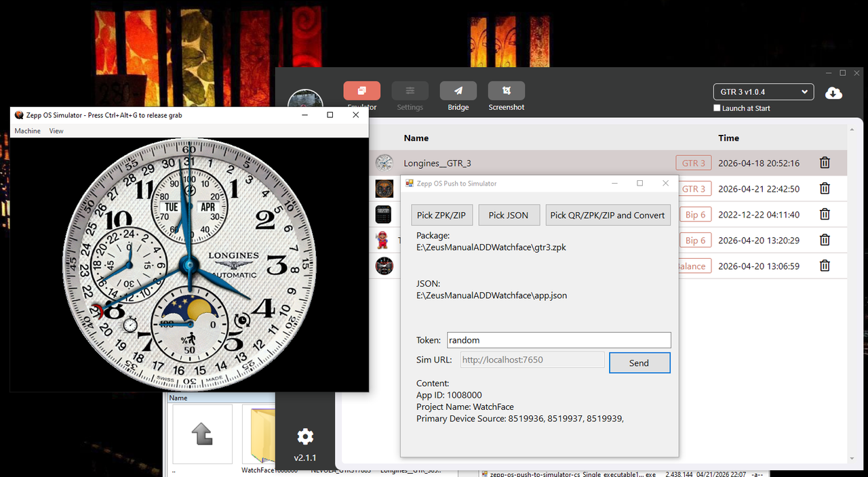The width and height of the screenshot is (868, 477).
Task: Click the Longines watchface thumbnail in list
Action: tap(384, 163)
